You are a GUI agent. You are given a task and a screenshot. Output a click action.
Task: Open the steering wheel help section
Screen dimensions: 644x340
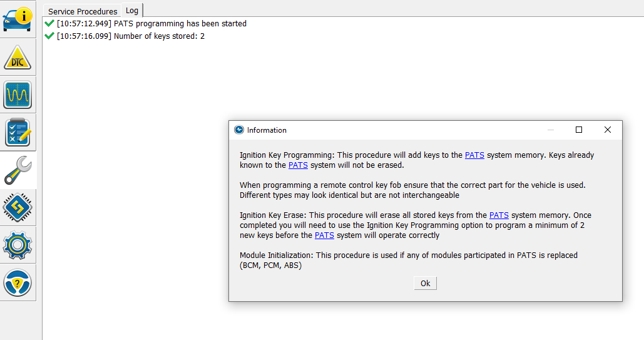(x=18, y=282)
